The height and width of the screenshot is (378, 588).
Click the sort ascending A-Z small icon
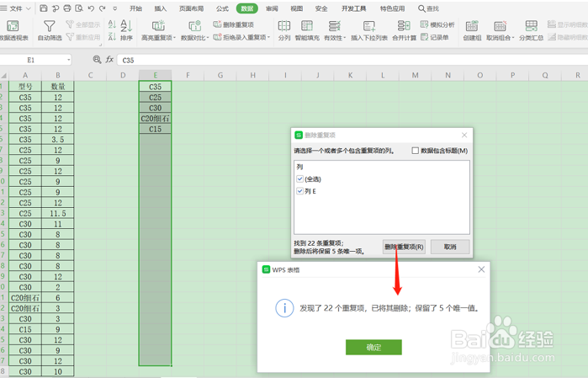[112, 24]
